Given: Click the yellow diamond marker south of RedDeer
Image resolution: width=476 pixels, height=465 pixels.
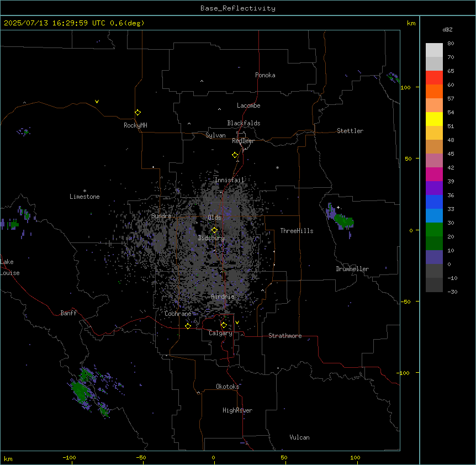Looking at the screenshot, I should [x=235, y=155].
